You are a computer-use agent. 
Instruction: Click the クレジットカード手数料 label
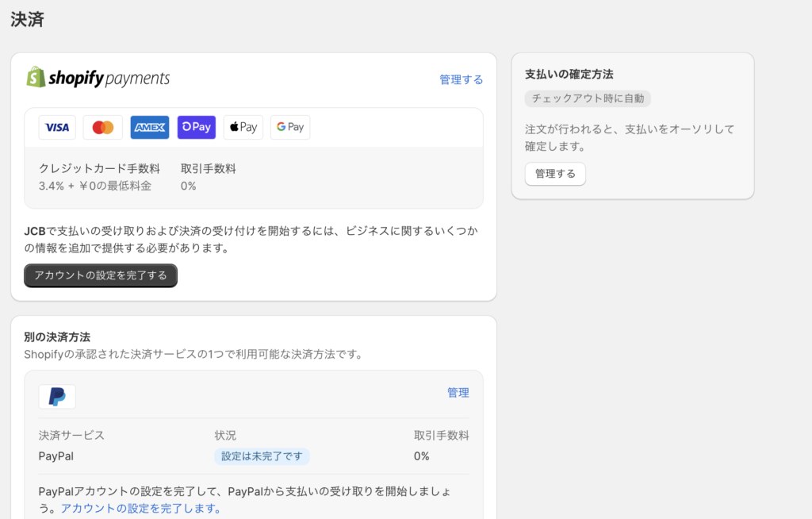[x=99, y=168]
